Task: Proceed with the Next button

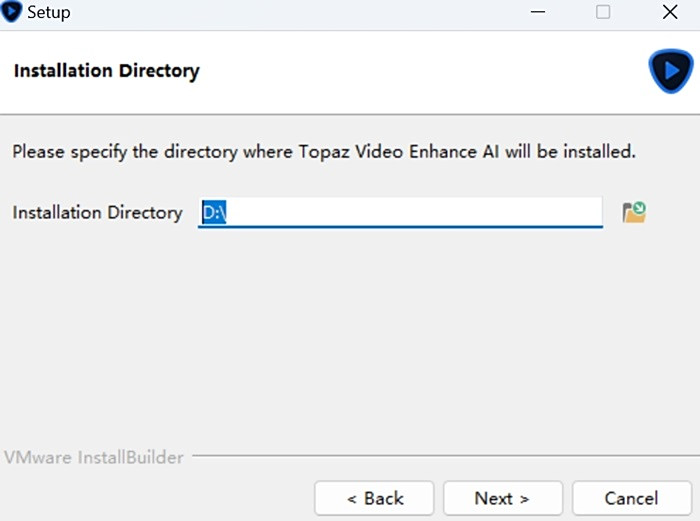Action: (x=503, y=498)
